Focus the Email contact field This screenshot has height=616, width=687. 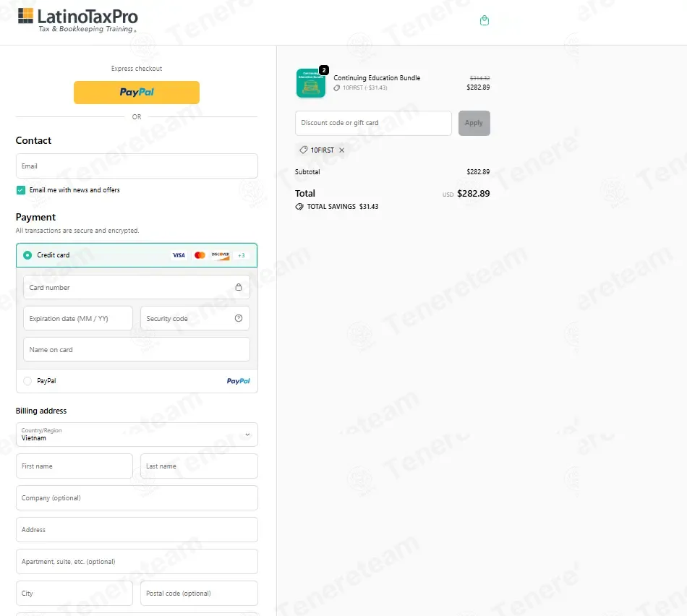coord(137,166)
